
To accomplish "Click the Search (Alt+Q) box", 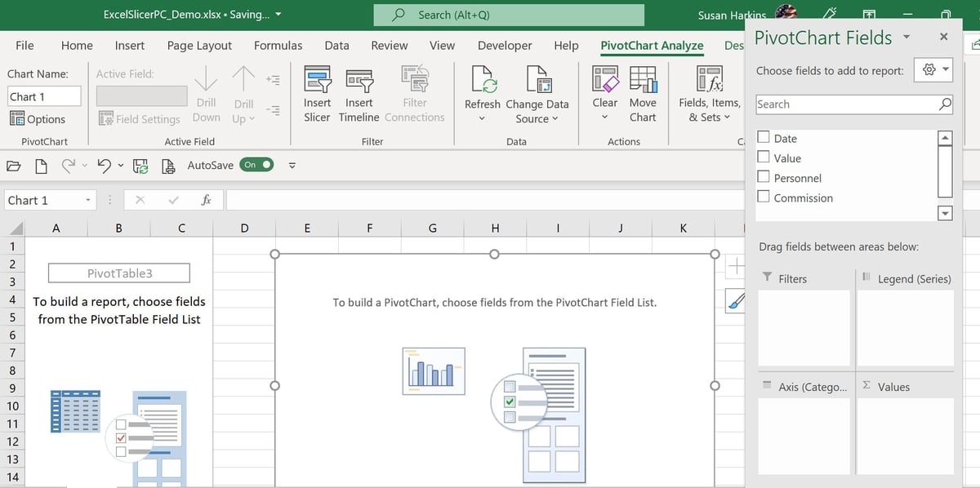I will tap(509, 15).
